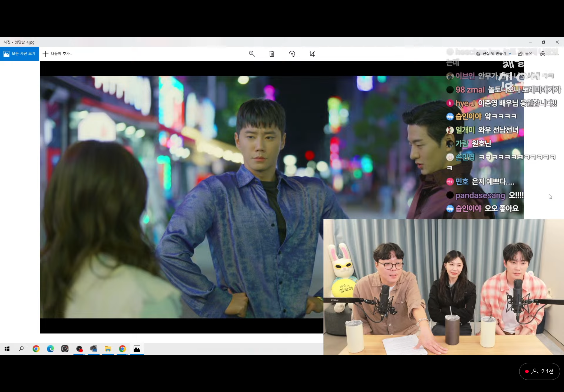The image size is (564, 392).
Task: Click 모든 사진 보기 button
Action: point(19,54)
